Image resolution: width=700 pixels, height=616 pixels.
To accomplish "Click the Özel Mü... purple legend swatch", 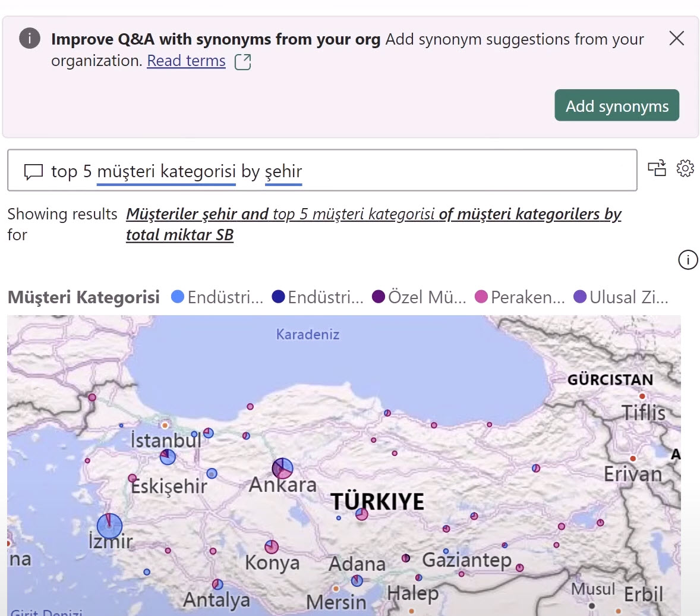I will (378, 297).
